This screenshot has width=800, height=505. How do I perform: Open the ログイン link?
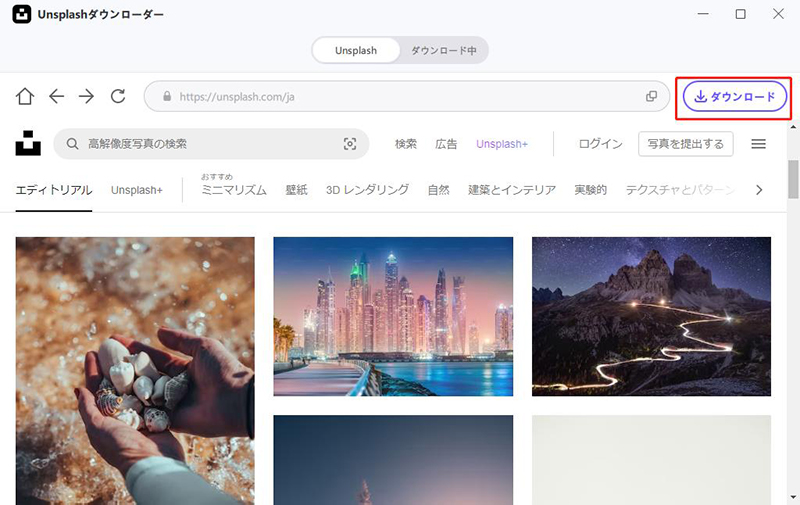click(x=600, y=144)
